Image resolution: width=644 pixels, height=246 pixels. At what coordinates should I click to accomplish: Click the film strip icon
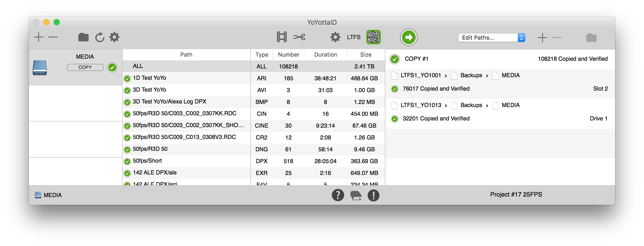282,37
